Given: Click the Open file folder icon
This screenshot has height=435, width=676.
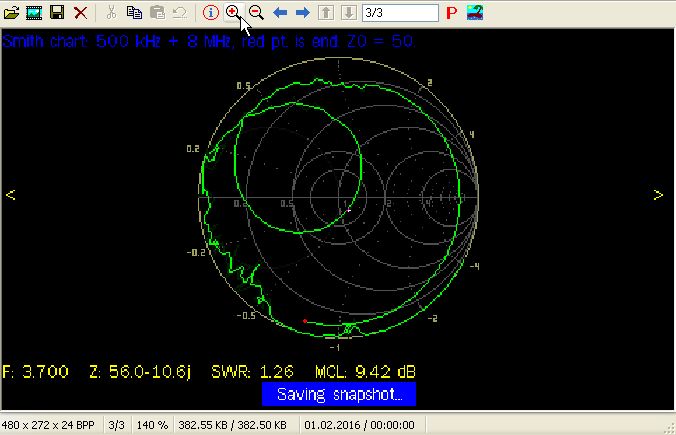Looking at the screenshot, I should (12, 13).
